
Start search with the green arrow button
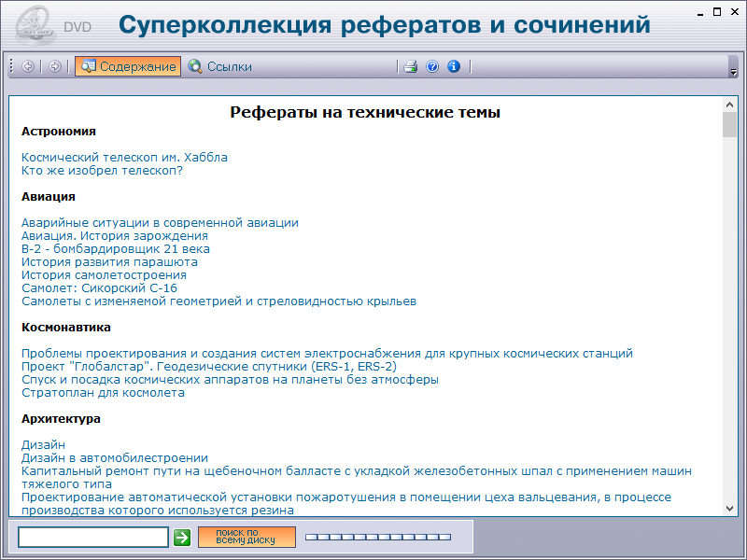click(x=182, y=538)
